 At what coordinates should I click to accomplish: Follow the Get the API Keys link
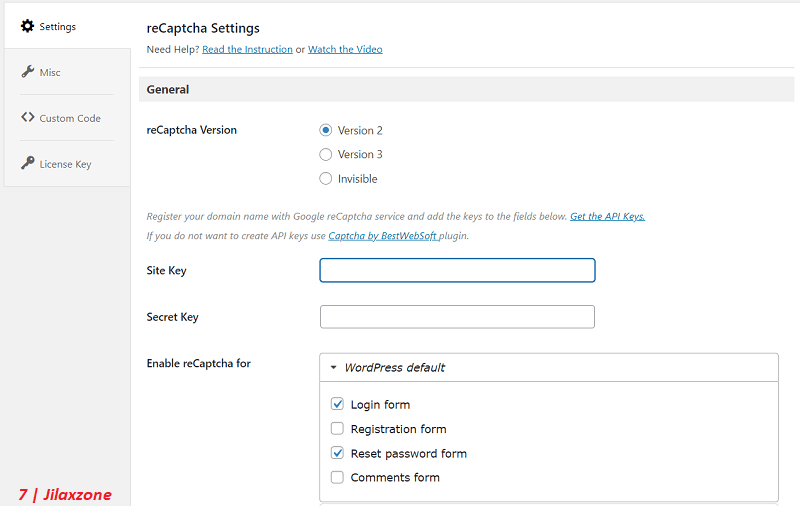(x=607, y=216)
